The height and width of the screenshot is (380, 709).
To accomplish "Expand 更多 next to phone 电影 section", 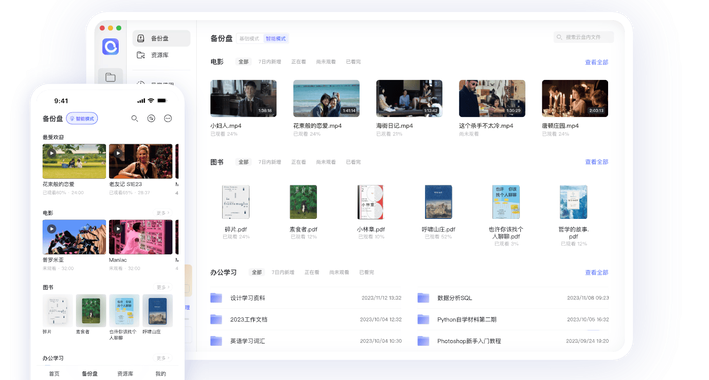I will [x=163, y=213].
